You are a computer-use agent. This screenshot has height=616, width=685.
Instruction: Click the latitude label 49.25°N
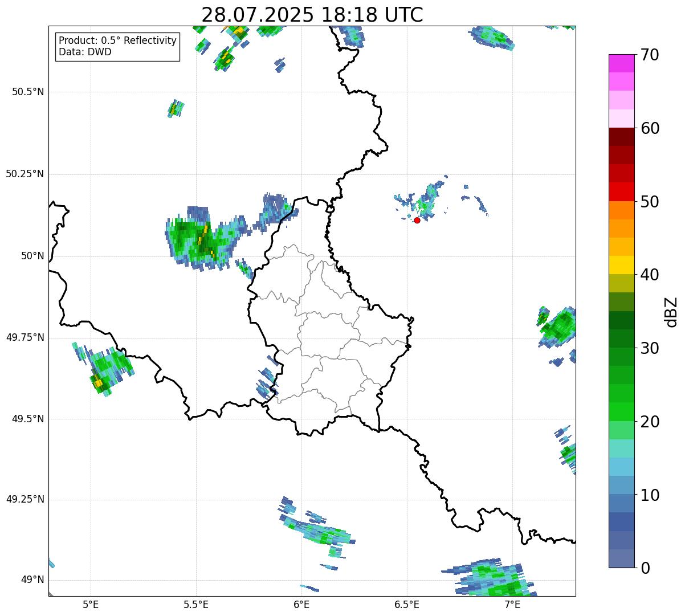(25, 499)
